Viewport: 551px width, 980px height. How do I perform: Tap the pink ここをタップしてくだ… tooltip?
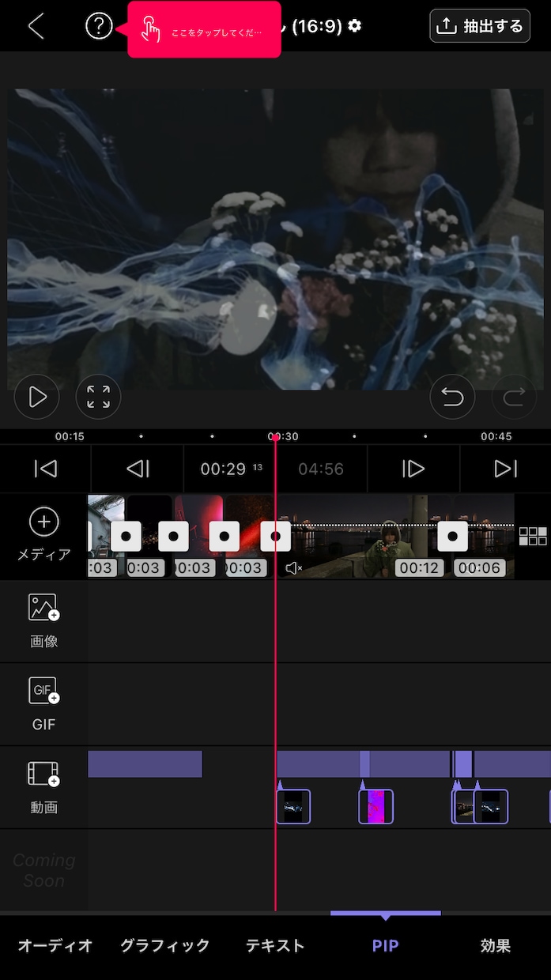[x=204, y=29]
